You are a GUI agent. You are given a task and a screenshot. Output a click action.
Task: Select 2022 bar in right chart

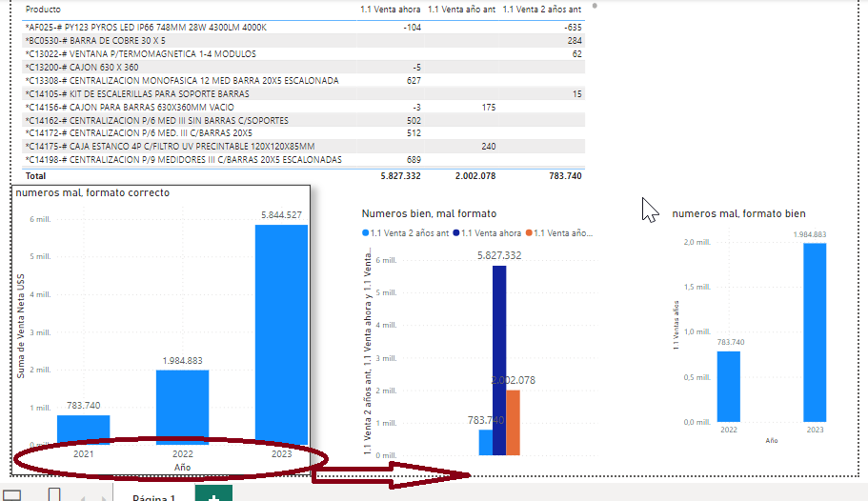click(729, 387)
